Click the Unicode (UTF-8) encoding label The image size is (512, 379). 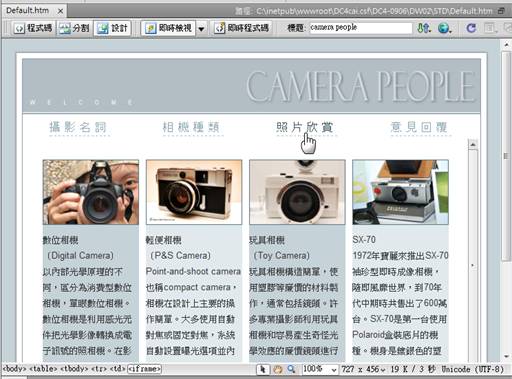473,369
